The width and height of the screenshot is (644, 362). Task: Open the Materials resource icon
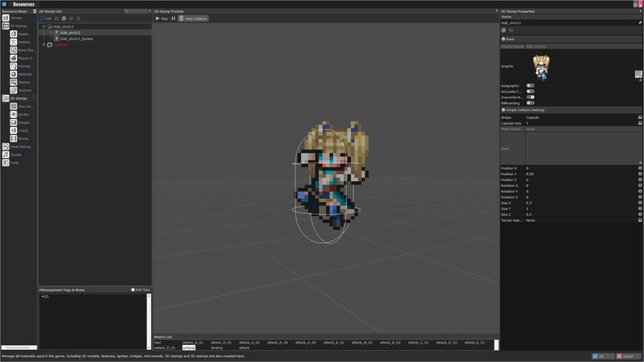(14, 74)
